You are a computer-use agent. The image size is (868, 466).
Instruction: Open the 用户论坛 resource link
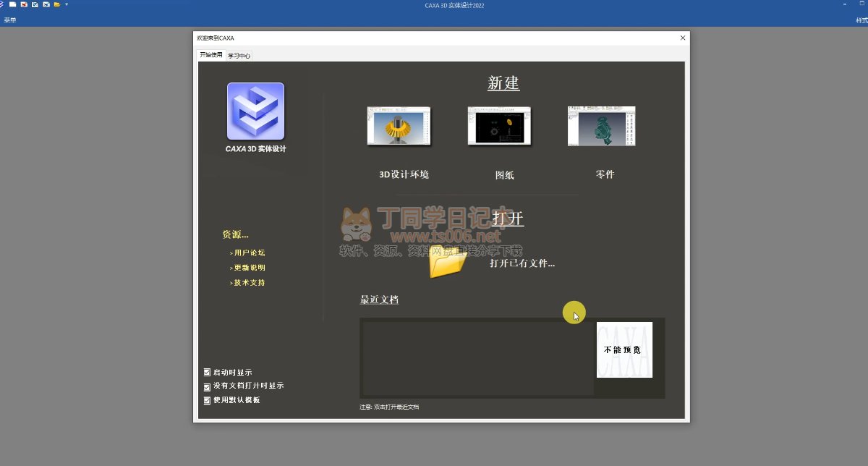(250, 253)
